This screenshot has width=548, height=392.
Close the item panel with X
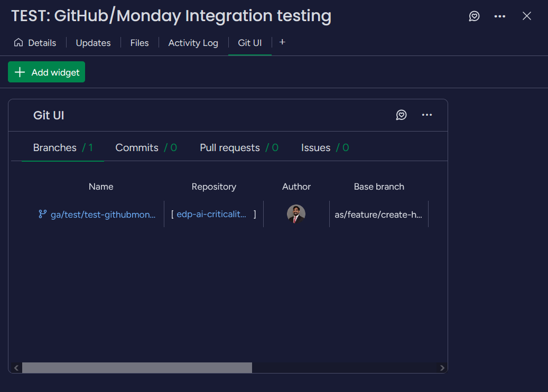coord(526,16)
